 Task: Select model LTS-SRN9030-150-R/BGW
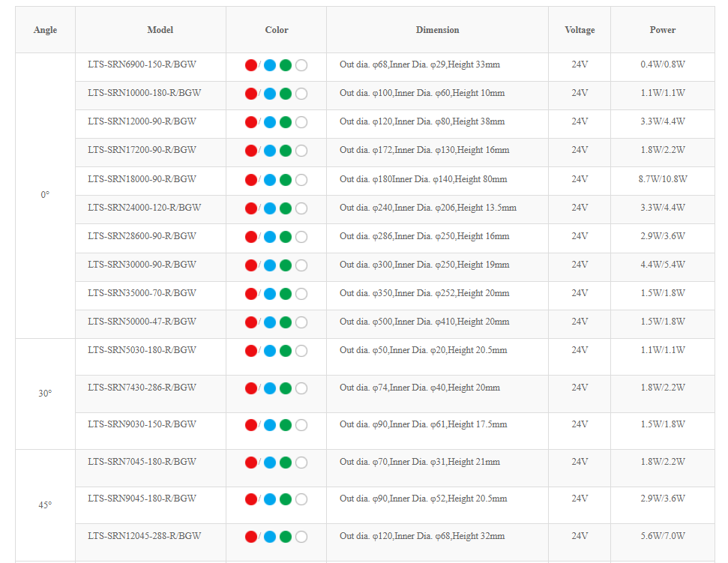[x=142, y=424]
